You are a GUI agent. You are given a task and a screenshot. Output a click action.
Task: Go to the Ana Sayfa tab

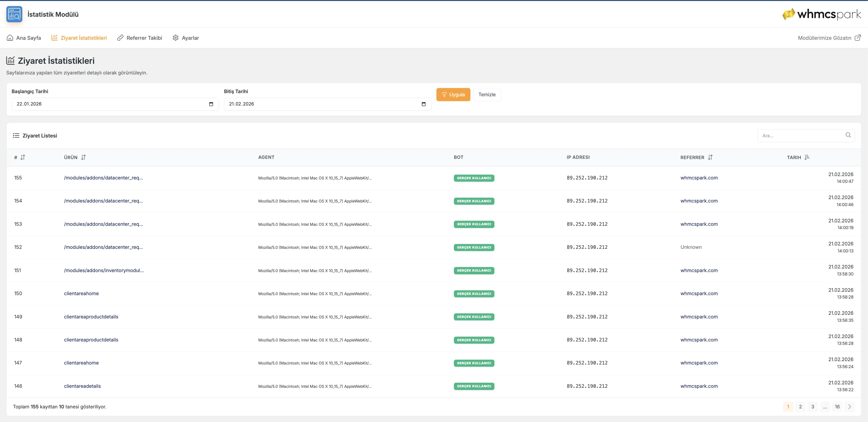click(x=24, y=38)
